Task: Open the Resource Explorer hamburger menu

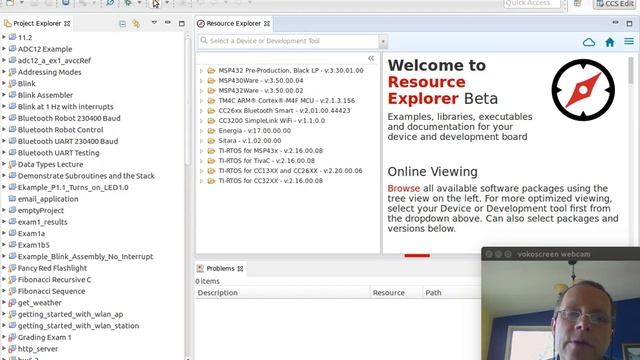Action: (629, 42)
